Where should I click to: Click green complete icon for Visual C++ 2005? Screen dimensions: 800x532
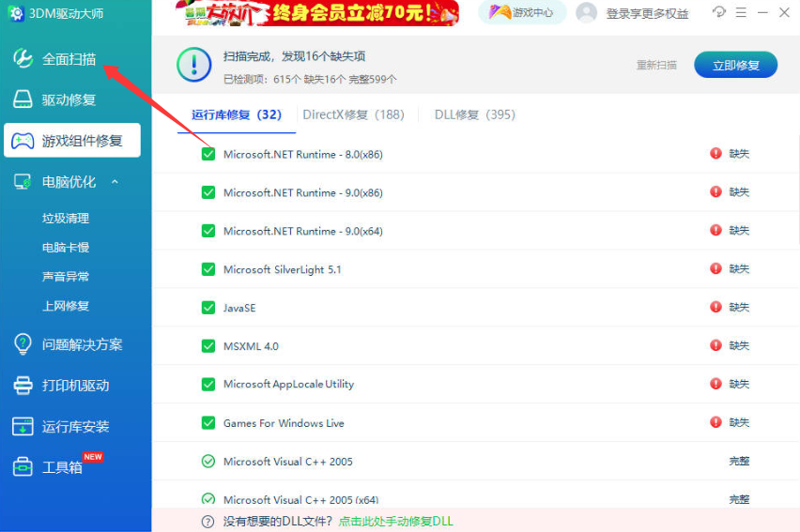click(208, 461)
